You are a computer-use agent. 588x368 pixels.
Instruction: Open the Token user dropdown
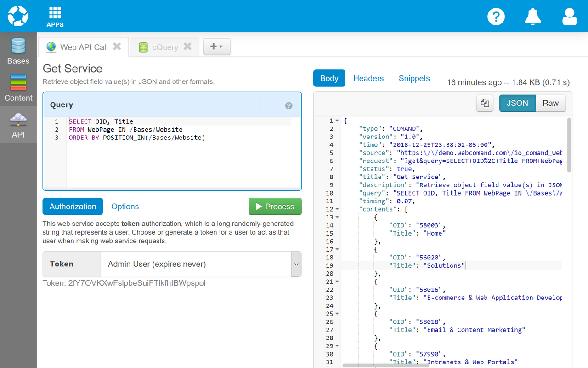296,264
